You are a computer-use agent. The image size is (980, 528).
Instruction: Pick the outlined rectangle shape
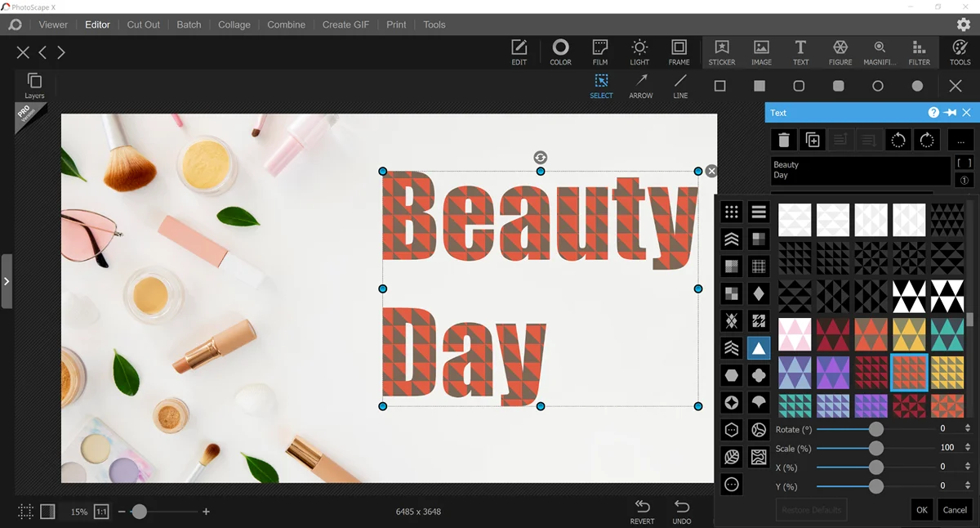pos(719,86)
